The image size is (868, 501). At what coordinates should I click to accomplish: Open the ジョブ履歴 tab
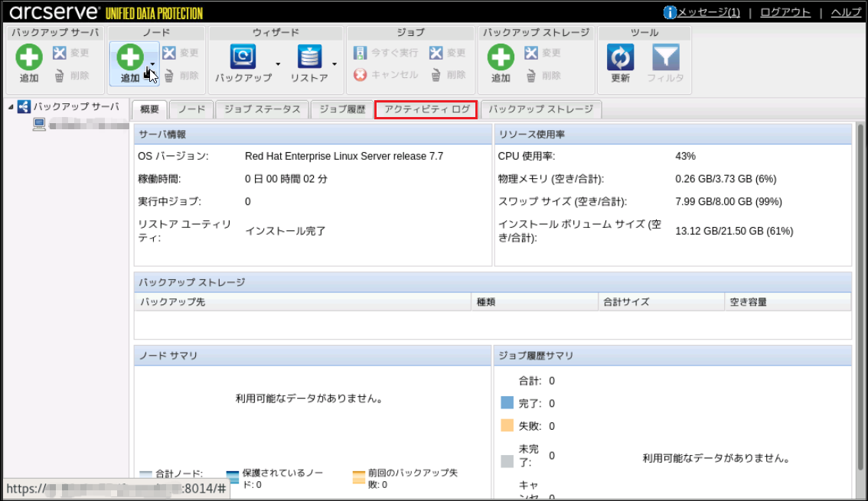(341, 109)
